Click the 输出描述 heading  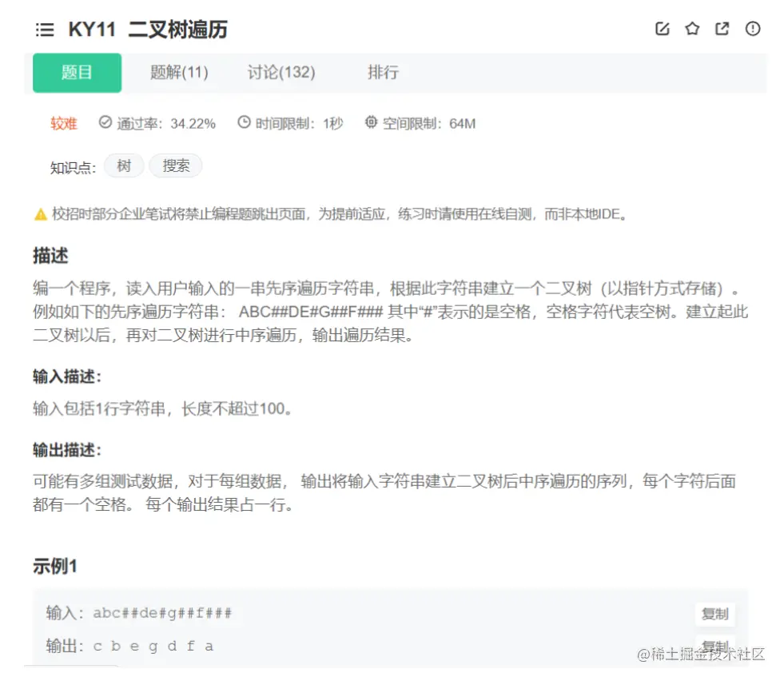pyautogui.click(x=67, y=450)
